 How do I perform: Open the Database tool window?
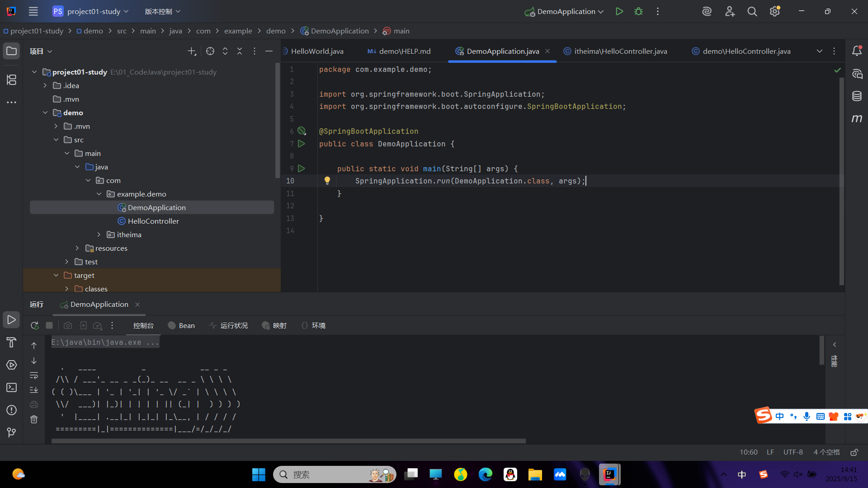(857, 96)
